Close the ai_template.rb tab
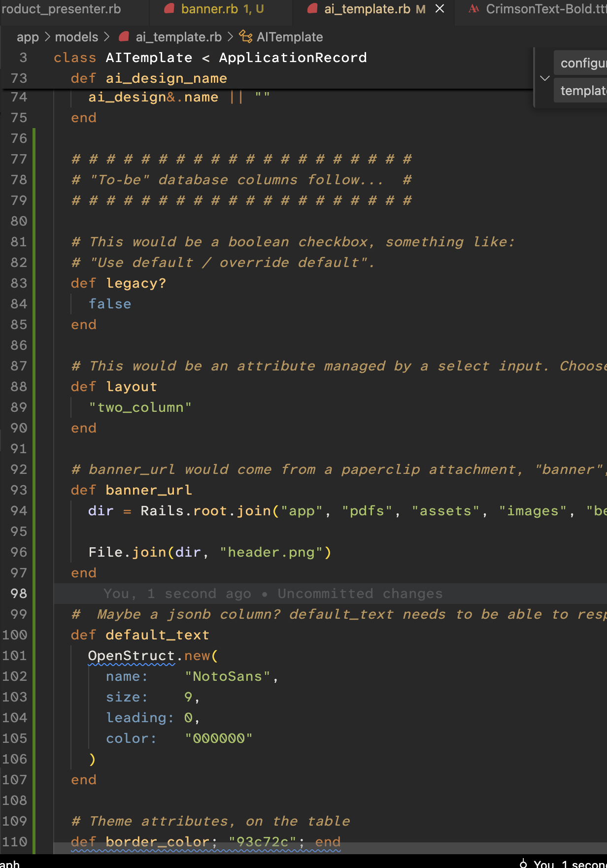The image size is (607, 868). pyautogui.click(x=439, y=9)
